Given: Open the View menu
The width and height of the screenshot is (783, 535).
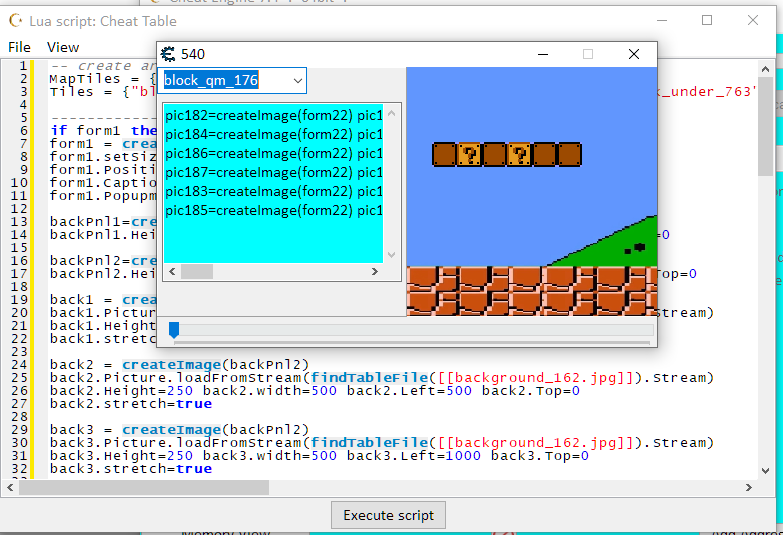Looking at the screenshot, I should coord(63,47).
